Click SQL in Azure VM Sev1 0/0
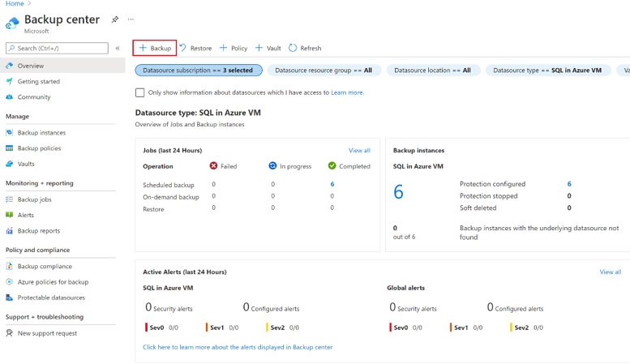 [222, 328]
